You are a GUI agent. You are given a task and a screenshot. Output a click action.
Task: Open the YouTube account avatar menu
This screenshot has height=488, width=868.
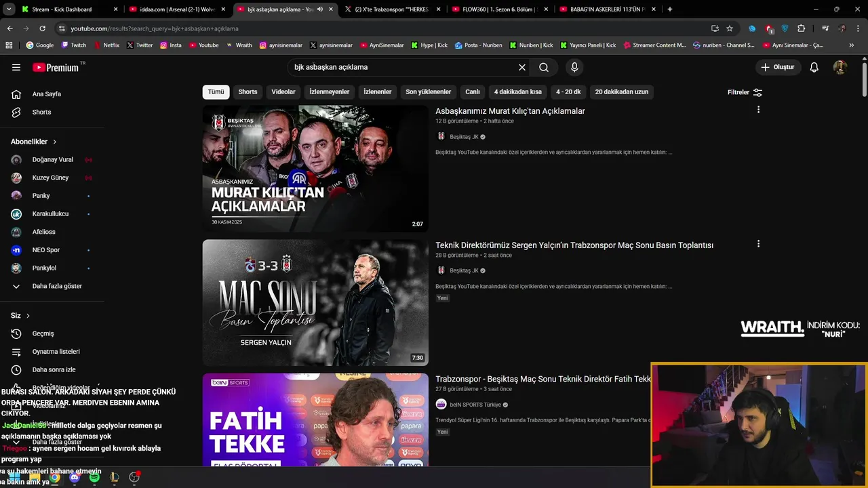pyautogui.click(x=840, y=67)
